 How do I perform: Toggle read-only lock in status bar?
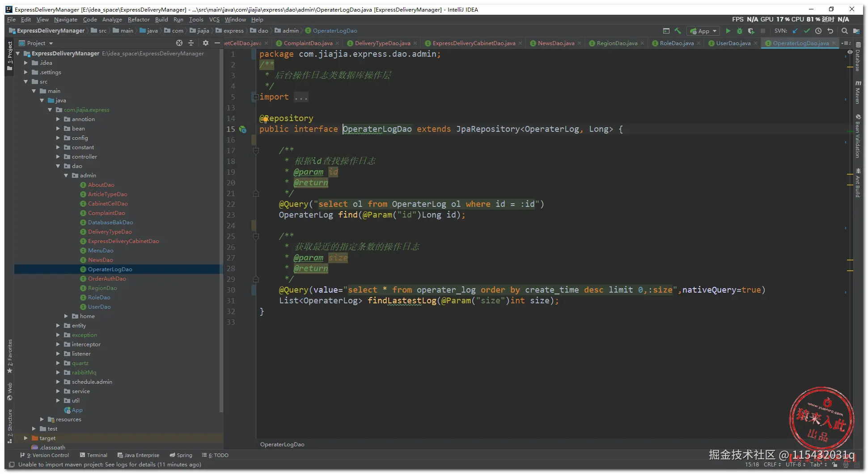click(x=835, y=465)
